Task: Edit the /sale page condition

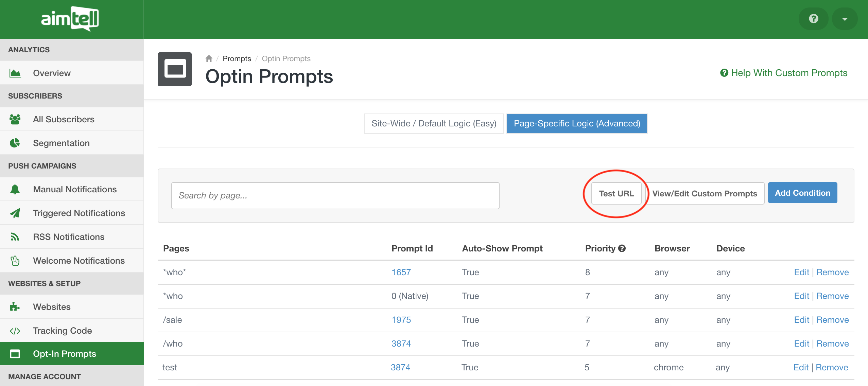Action: pos(801,320)
